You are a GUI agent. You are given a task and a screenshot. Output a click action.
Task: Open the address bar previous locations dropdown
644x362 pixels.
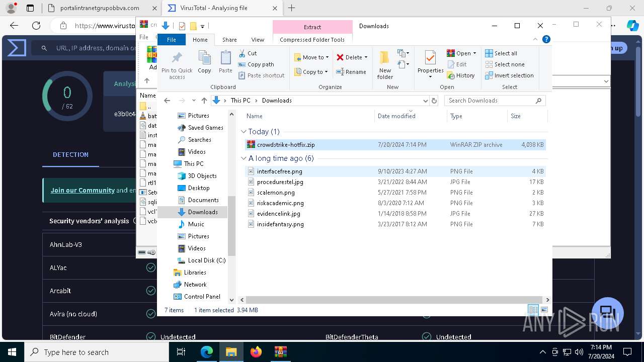pyautogui.click(x=426, y=101)
